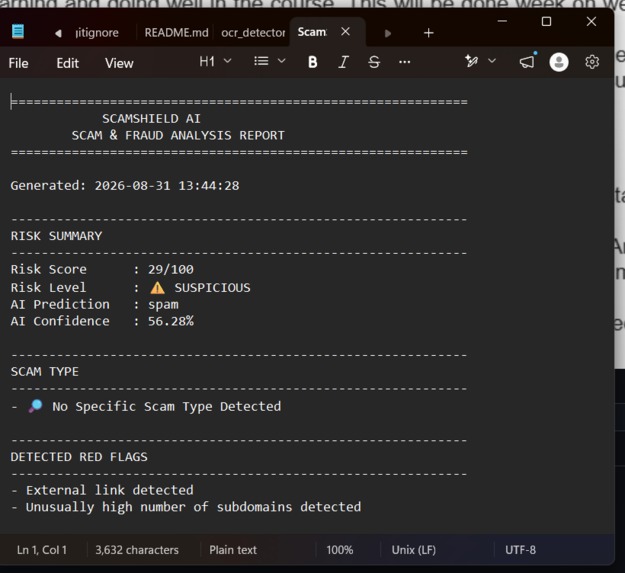Click Ln 1, Col 1 in status bar

coord(41,550)
